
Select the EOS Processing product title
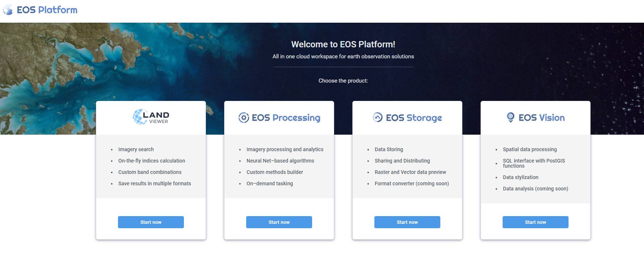pyautogui.click(x=286, y=118)
